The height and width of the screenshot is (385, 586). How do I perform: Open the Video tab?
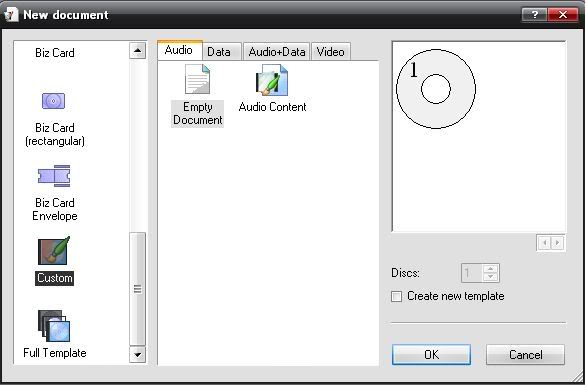(330, 52)
